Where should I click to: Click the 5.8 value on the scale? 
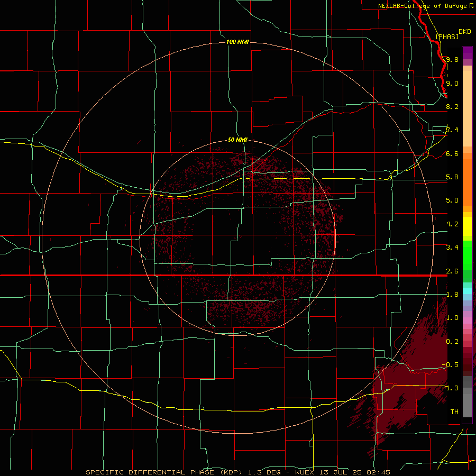[452, 177]
